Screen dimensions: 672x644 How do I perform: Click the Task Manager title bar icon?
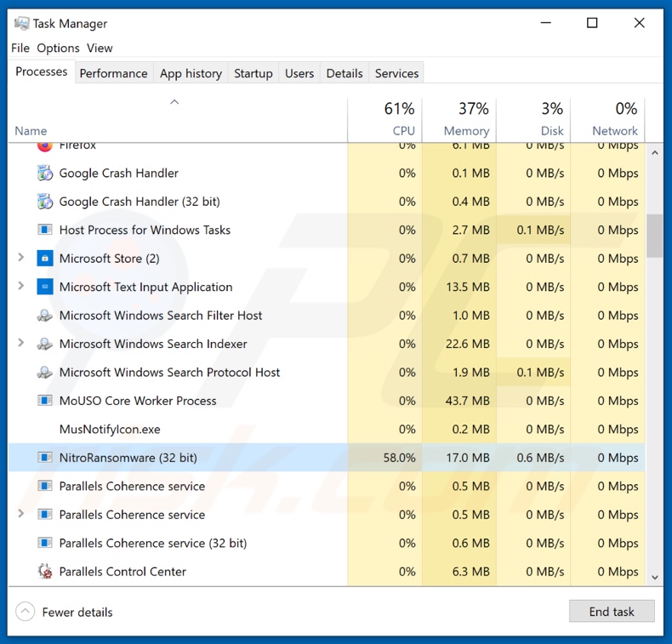point(22,23)
